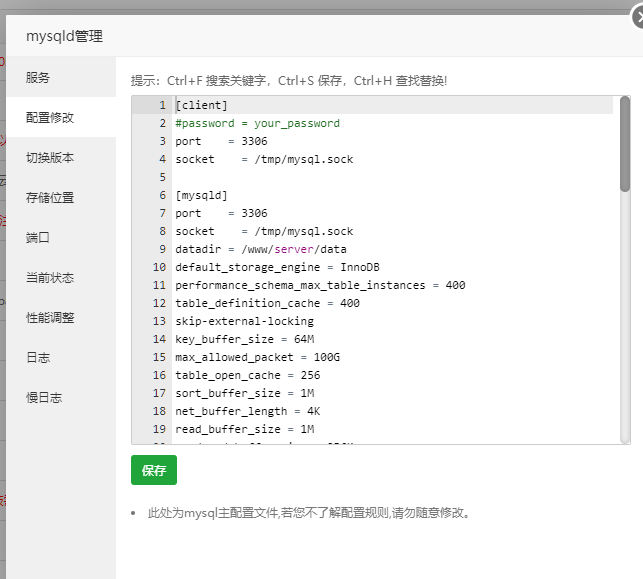The height and width of the screenshot is (579, 643).
Task: Click performance_schema_max_table_instances line
Action: pyautogui.click(x=320, y=285)
